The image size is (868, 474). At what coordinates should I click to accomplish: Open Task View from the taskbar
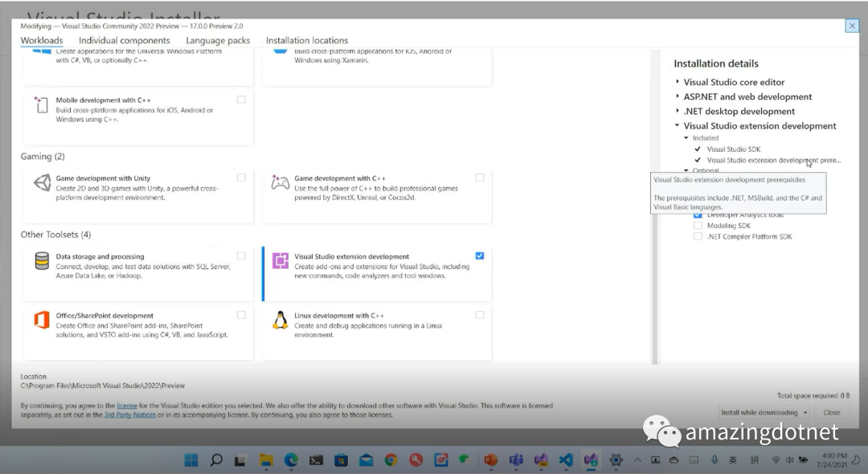point(240,460)
